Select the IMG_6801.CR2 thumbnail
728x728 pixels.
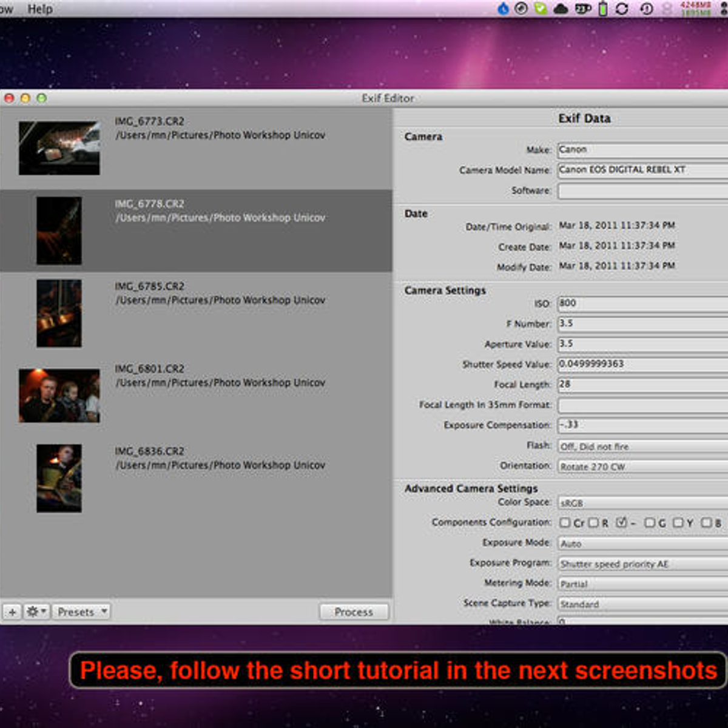click(x=59, y=394)
